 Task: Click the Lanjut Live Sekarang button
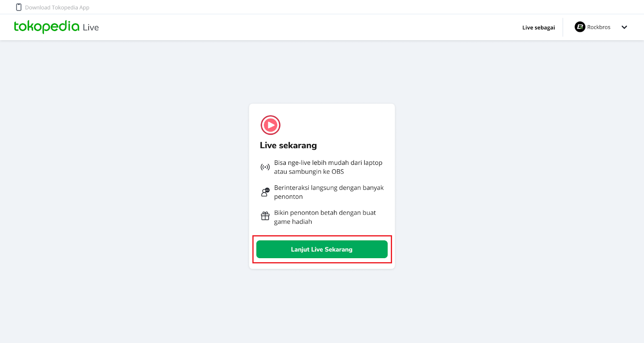tap(322, 249)
